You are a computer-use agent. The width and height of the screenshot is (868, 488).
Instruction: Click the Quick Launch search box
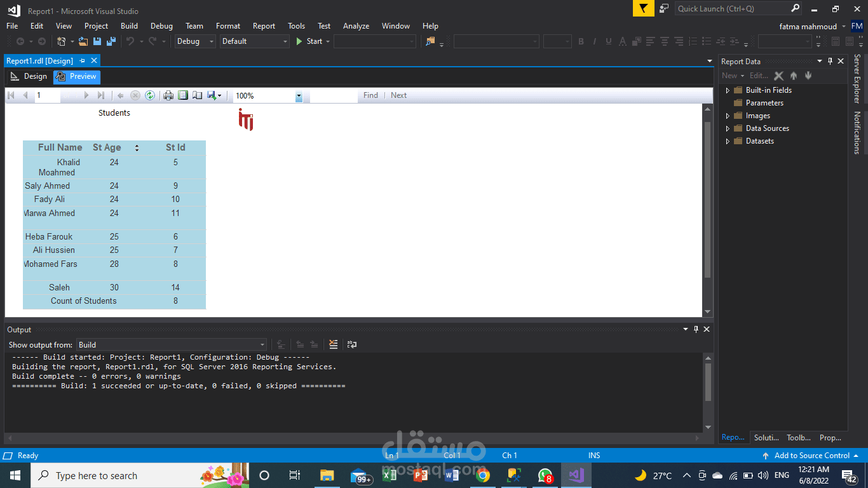(x=738, y=8)
